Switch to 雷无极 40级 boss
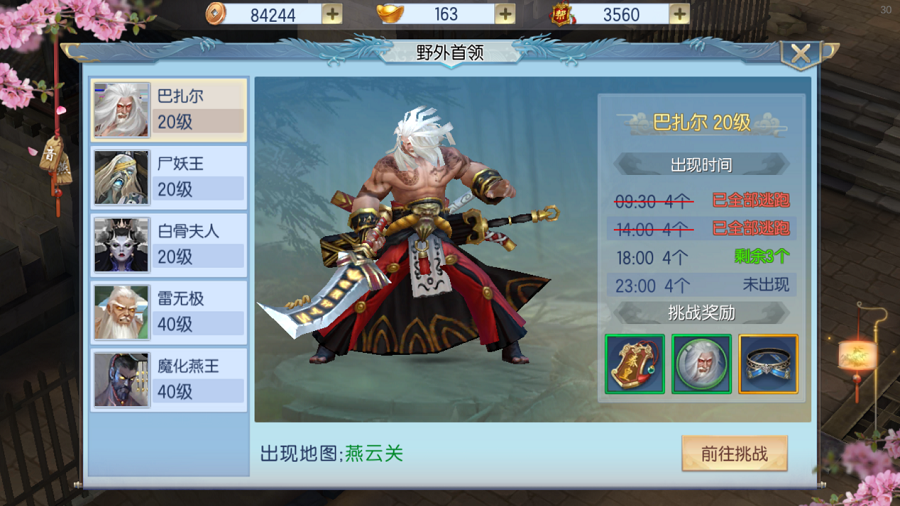 click(169, 312)
